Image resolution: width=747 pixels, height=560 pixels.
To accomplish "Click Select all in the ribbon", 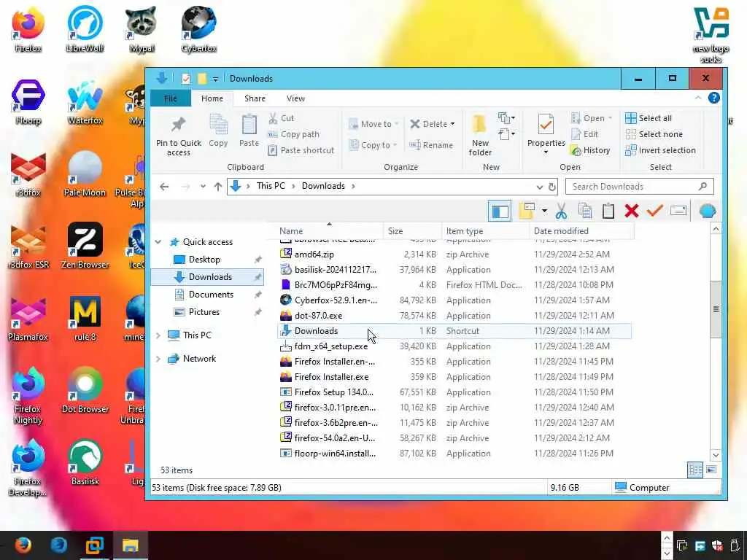I will 649,118.
